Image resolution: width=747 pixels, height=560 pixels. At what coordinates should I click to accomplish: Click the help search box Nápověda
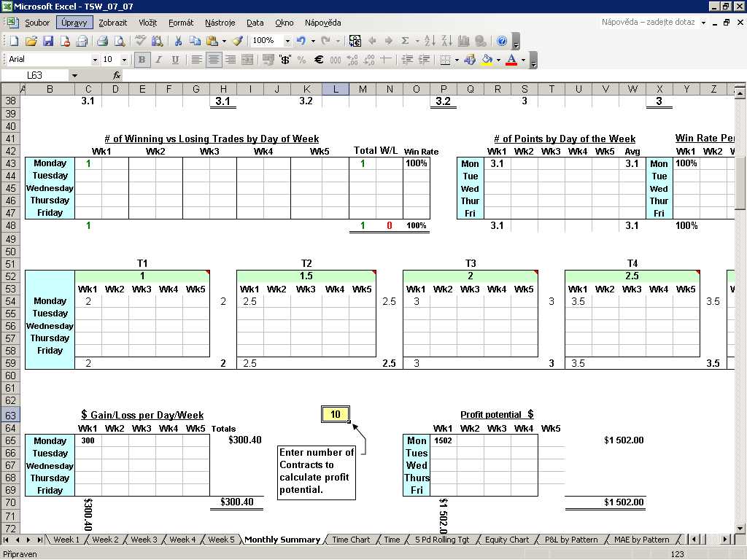649,23
